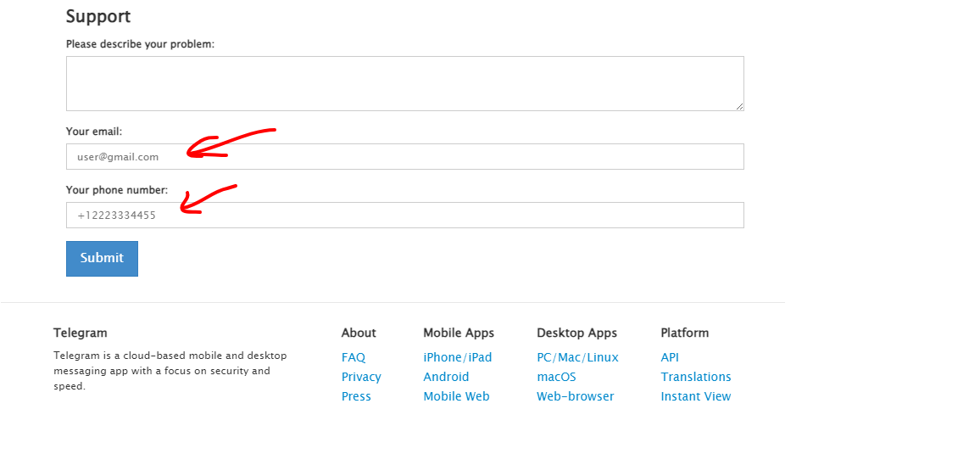Open the Press link
This screenshot has width=980, height=454.
(356, 396)
